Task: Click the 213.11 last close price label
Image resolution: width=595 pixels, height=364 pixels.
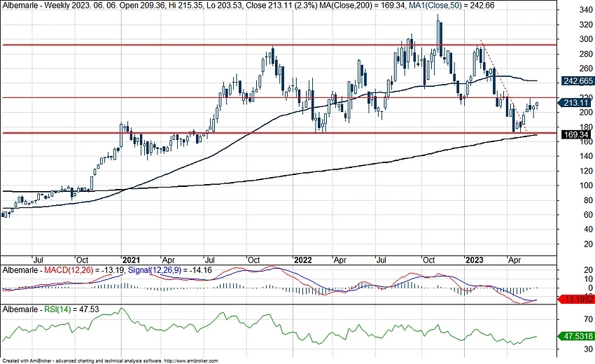Action: click(575, 103)
